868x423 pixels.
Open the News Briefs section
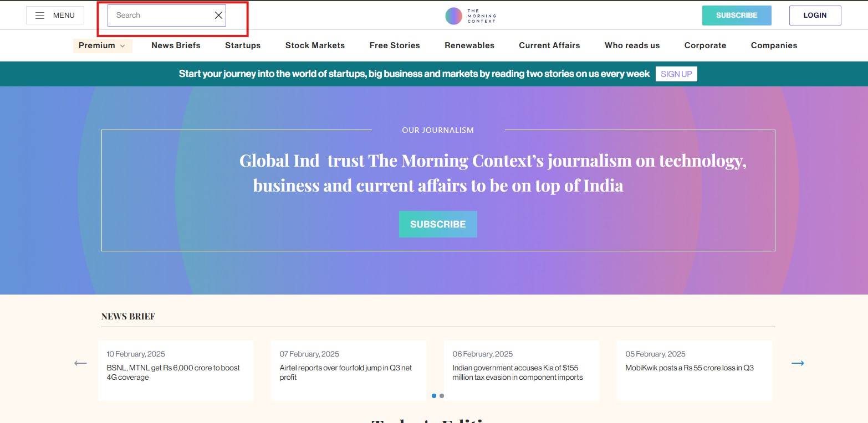pyautogui.click(x=176, y=45)
